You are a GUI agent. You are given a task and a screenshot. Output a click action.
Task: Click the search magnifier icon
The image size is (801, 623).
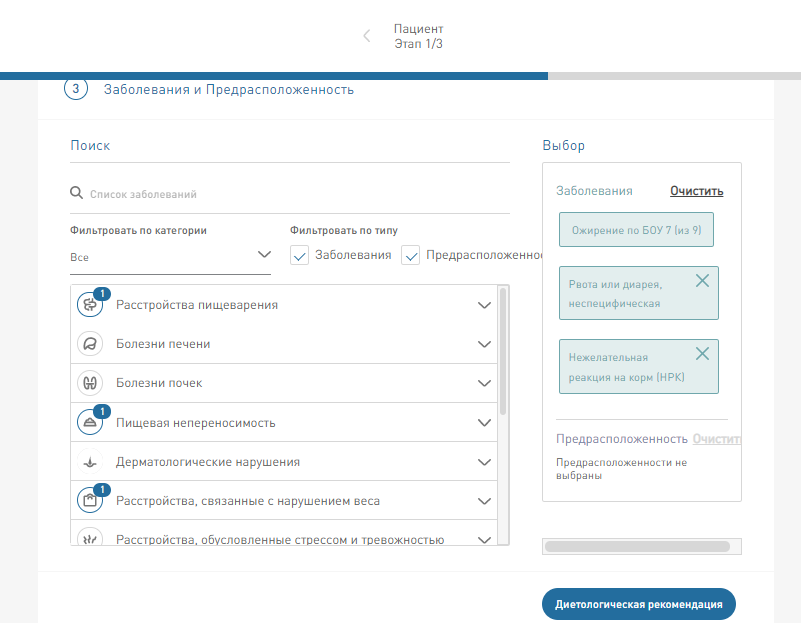(76, 194)
